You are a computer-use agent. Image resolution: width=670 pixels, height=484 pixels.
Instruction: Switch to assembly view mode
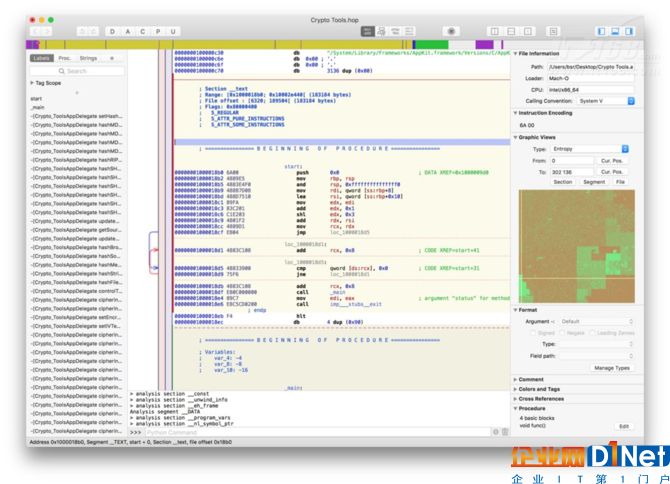(367, 31)
